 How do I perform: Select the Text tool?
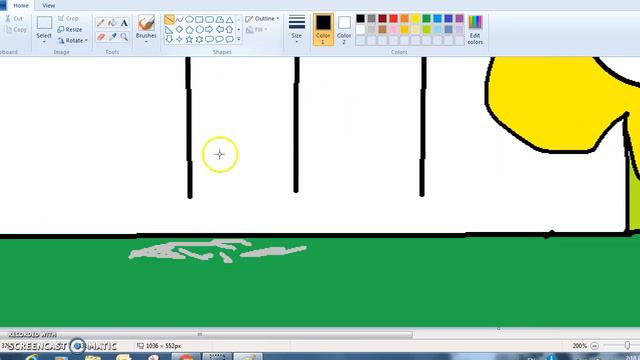click(124, 23)
